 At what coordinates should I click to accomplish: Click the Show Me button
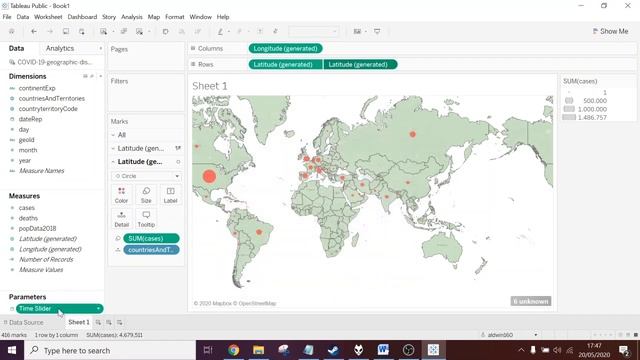610,31
